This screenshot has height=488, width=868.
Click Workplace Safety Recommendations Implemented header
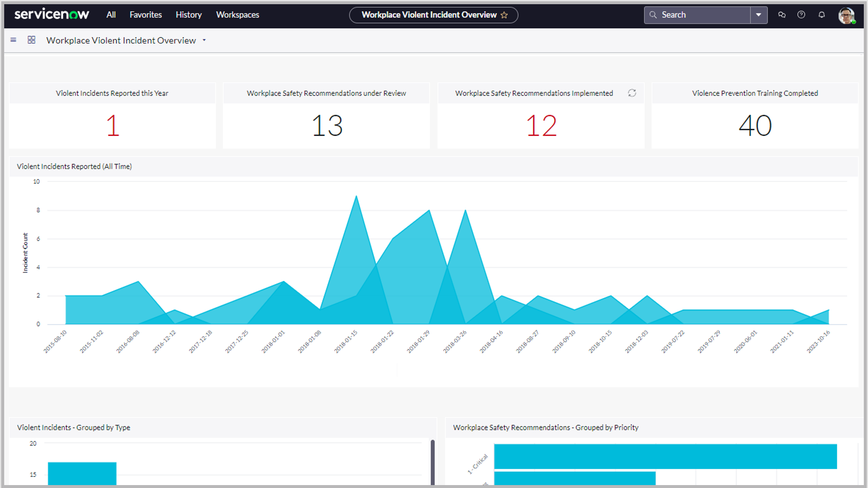[x=534, y=93]
